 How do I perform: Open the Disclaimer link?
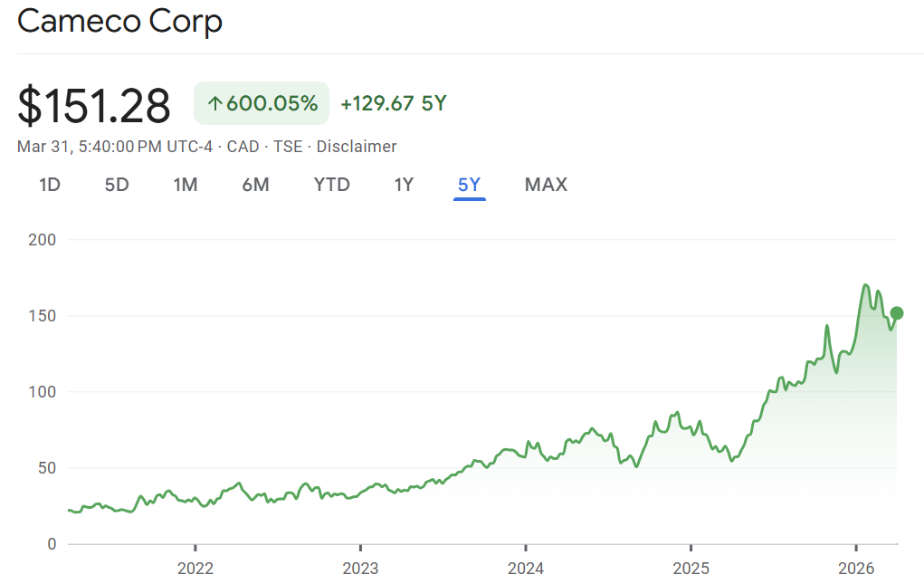click(x=356, y=147)
